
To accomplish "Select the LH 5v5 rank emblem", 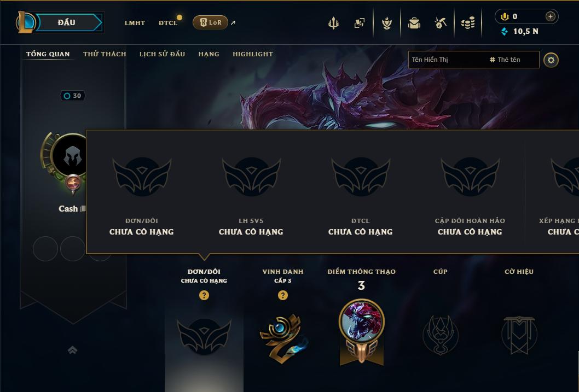I will coord(251,176).
